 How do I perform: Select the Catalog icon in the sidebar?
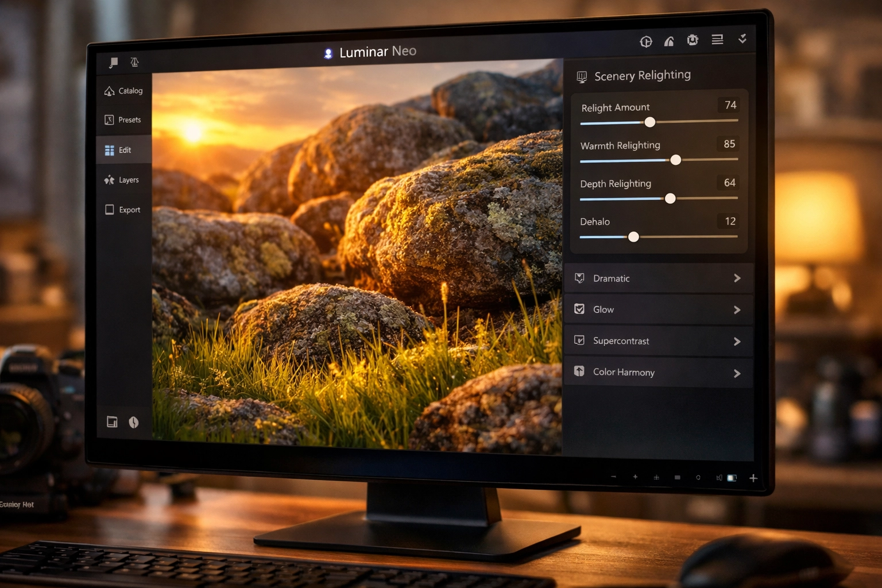pyautogui.click(x=109, y=90)
